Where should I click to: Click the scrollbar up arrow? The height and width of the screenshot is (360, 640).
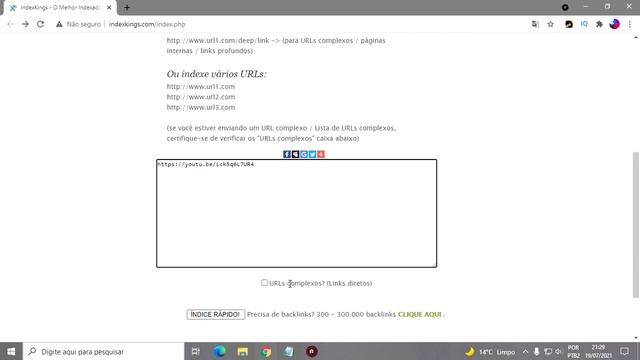(636, 38)
